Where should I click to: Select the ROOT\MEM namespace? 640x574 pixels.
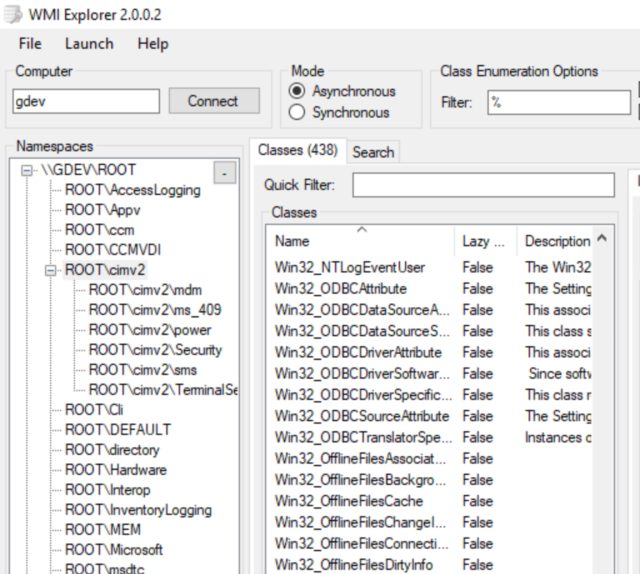pos(103,530)
